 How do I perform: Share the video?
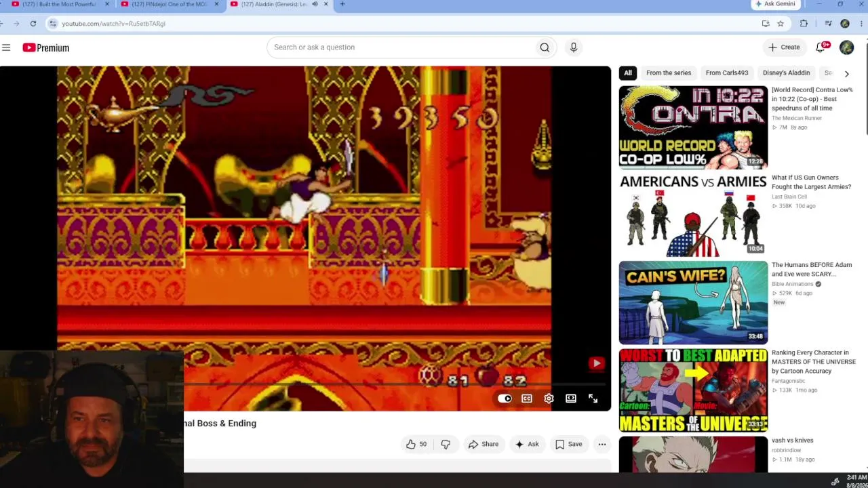[x=484, y=444]
